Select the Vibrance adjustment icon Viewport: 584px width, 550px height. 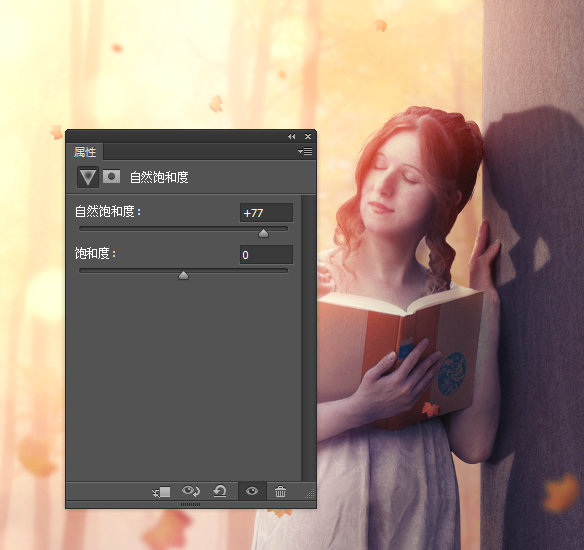click(x=88, y=177)
